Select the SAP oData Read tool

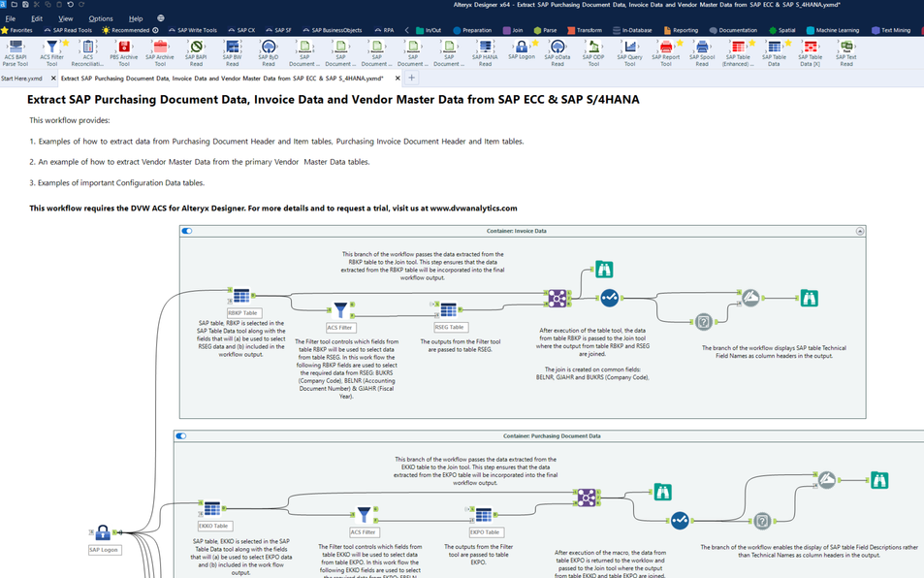(x=558, y=53)
